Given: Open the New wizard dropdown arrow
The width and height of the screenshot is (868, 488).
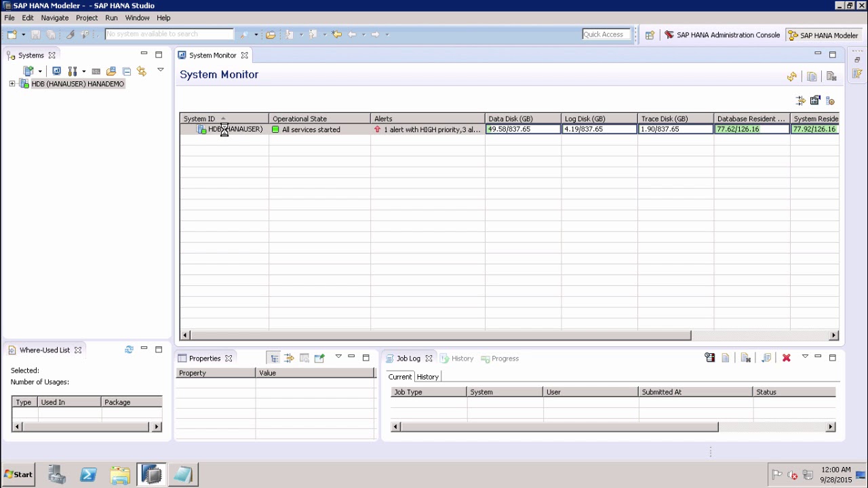Looking at the screenshot, I should tap(23, 35).
